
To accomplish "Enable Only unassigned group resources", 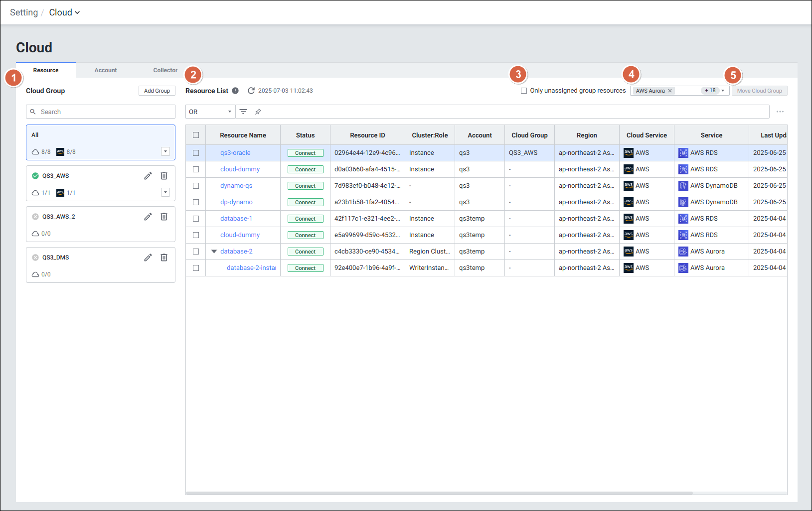I will (524, 91).
